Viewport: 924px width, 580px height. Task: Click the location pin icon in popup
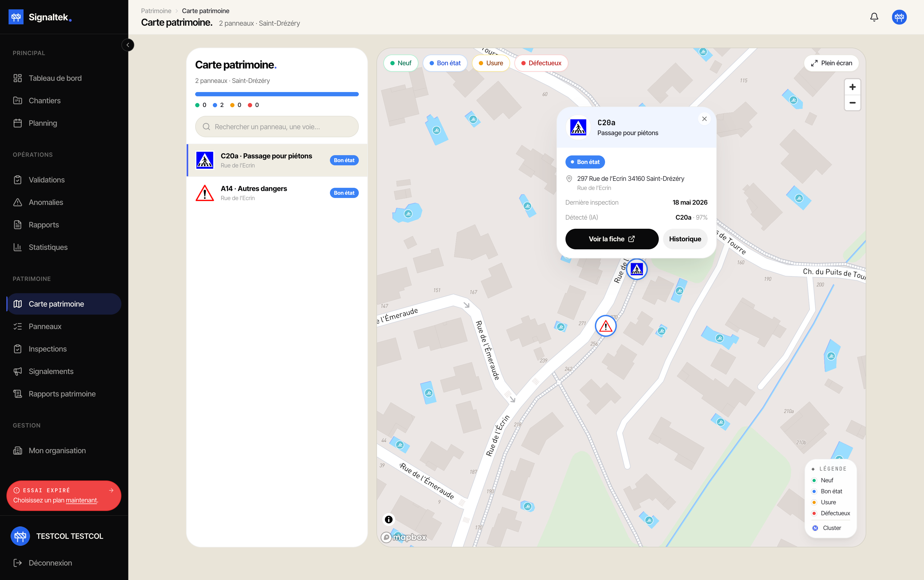569,179
